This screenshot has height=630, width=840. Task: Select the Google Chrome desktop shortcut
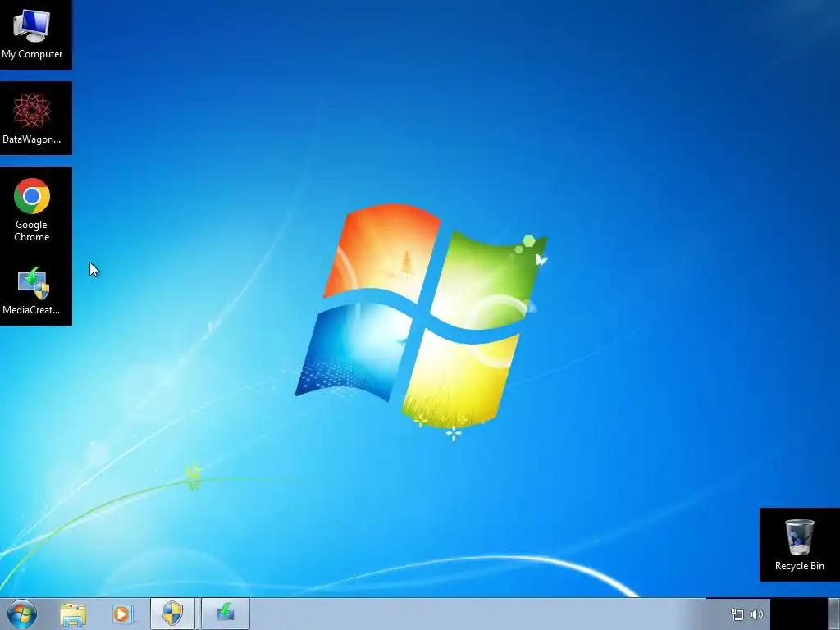tap(32, 209)
